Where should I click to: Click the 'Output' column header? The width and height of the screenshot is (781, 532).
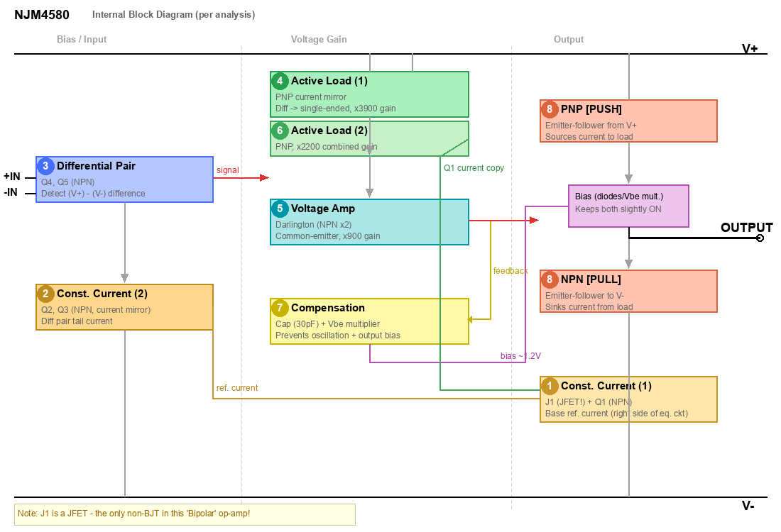tap(569, 39)
